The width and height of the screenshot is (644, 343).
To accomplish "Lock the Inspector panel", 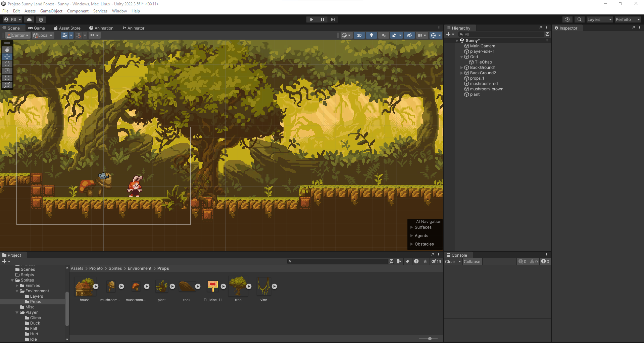I will 634,28.
